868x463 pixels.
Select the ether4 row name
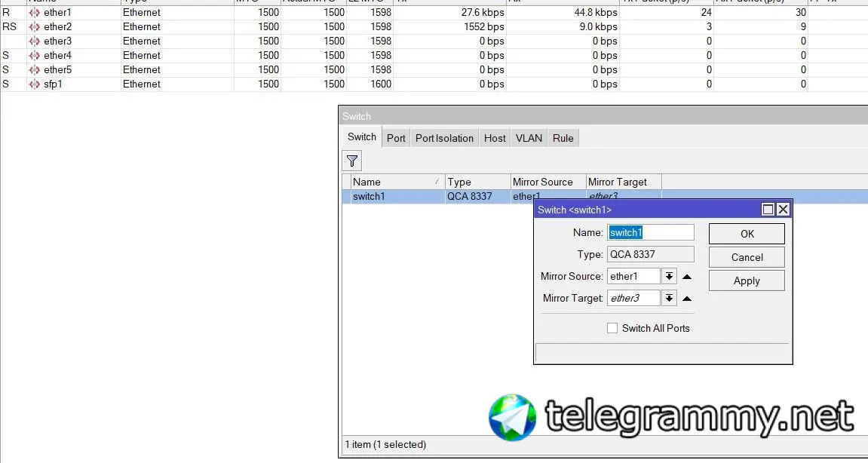point(57,55)
